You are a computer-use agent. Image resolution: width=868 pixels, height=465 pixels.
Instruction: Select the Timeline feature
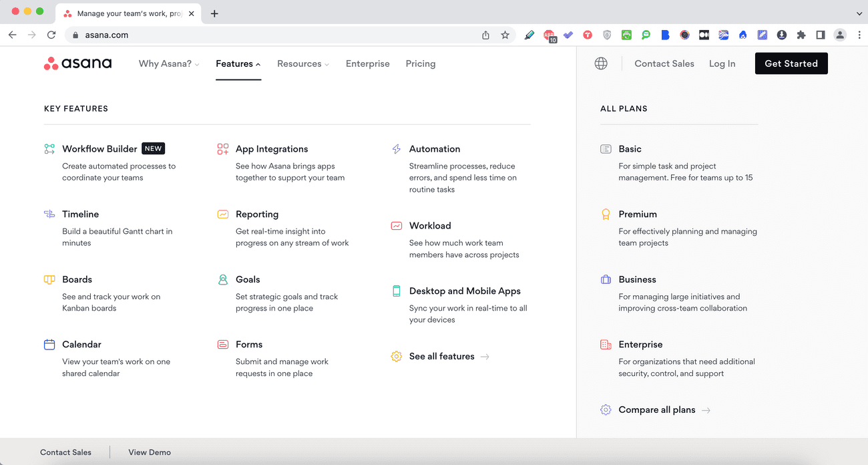click(81, 214)
